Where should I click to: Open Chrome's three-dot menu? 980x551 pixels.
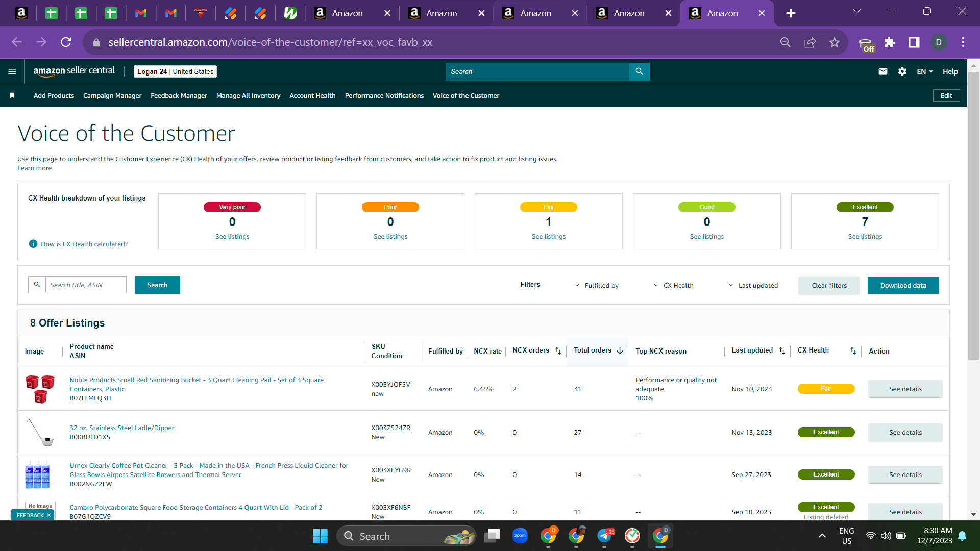[x=963, y=42]
